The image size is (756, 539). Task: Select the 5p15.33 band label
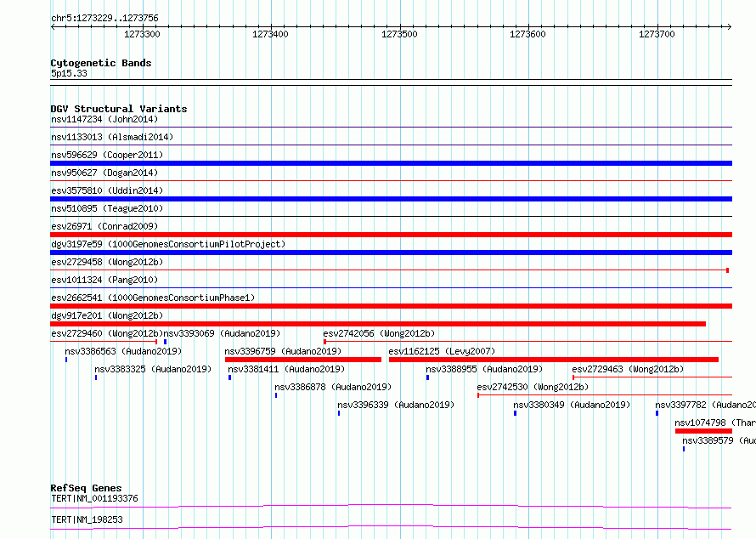click(69, 73)
